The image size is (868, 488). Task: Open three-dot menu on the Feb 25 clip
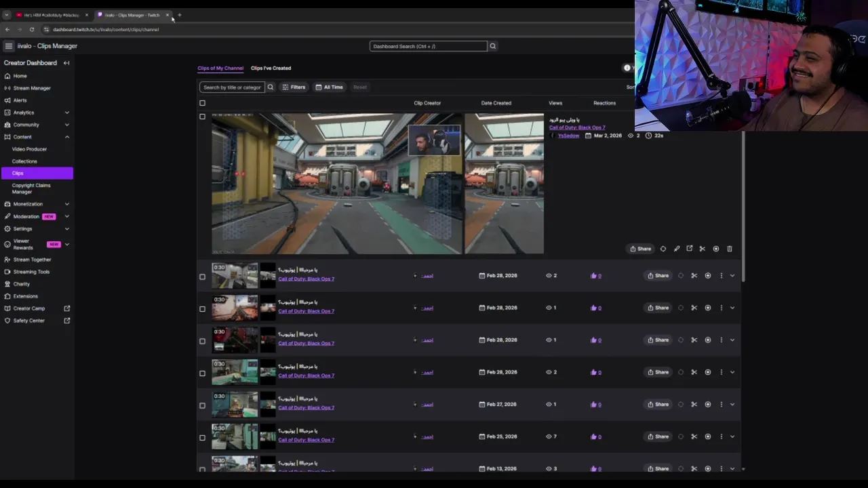tap(722, 436)
